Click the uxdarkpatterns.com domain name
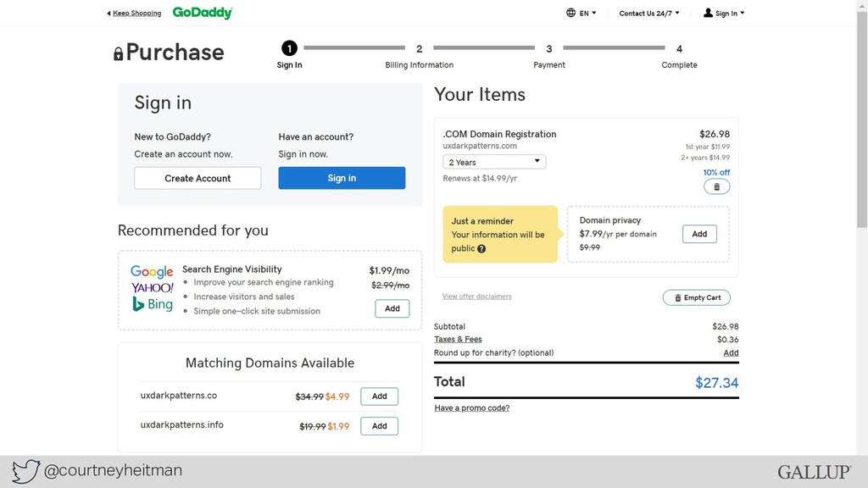 (480, 146)
